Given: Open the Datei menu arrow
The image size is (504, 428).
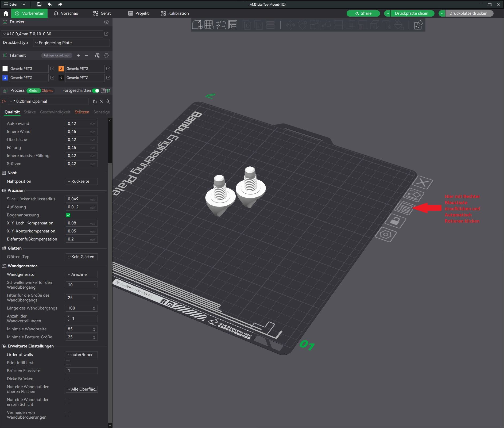Looking at the screenshot, I should coord(24,4).
